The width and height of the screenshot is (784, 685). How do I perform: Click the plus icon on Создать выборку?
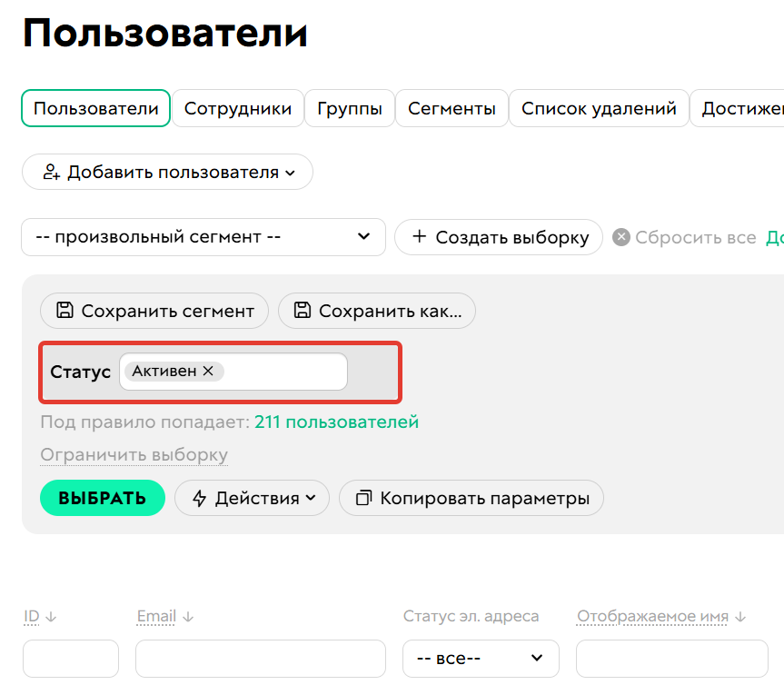pos(419,236)
